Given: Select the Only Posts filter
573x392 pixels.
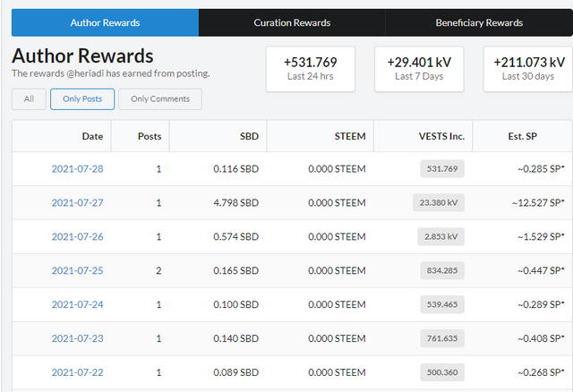Looking at the screenshot, I should tap(82, 99).
